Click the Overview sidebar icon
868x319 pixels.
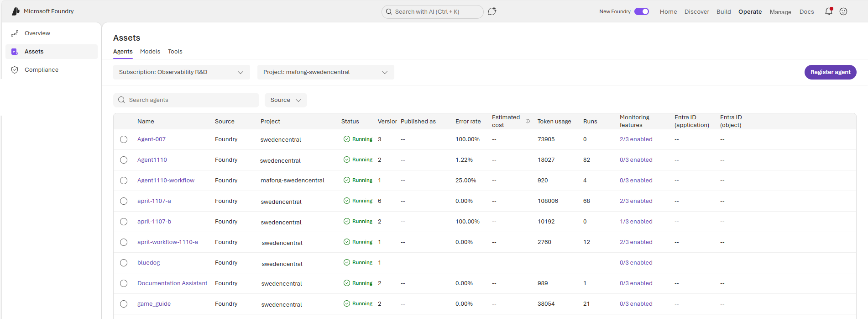tap(15, 33)
